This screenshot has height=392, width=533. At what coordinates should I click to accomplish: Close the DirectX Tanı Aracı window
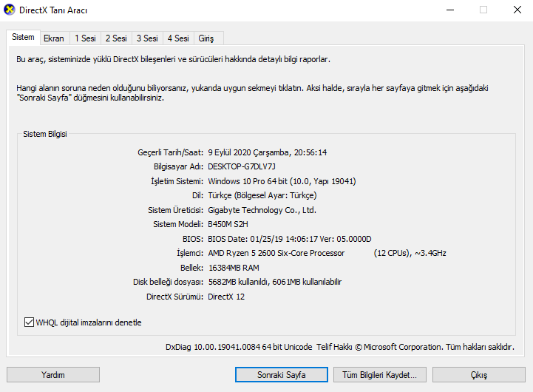[517, 10]
